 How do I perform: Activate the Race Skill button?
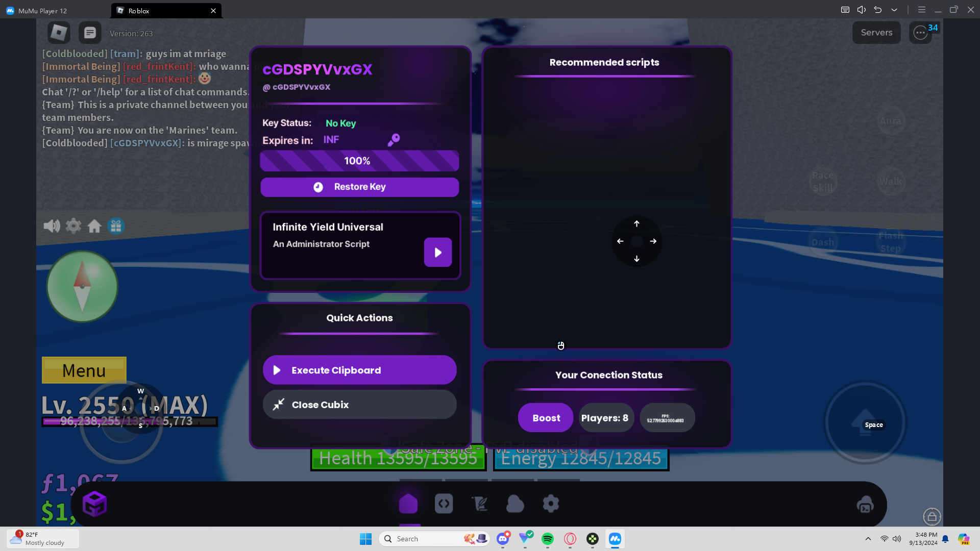coord(823,182)
